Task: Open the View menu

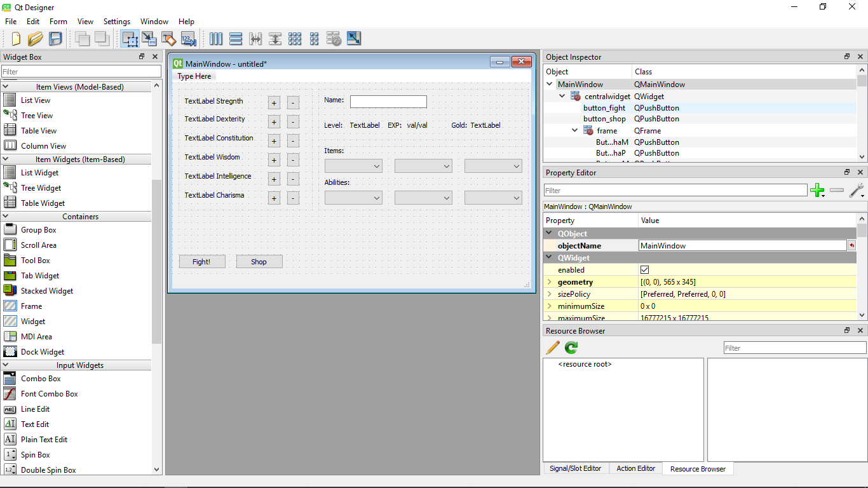Action: (x=86, y=22)
